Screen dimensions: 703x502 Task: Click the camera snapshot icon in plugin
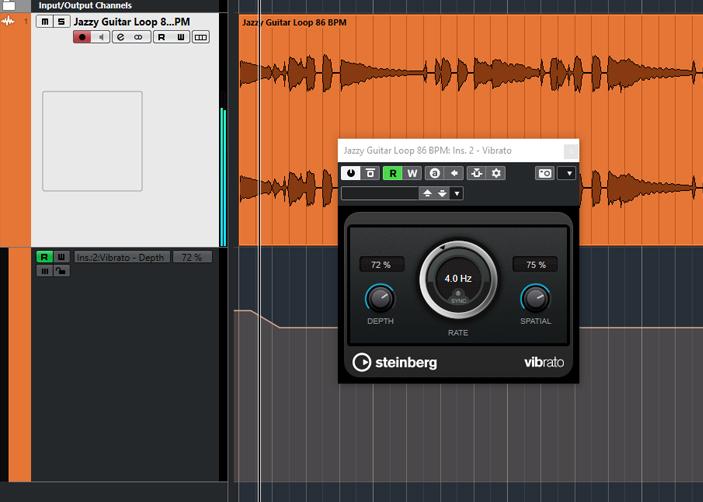click(x=544, y=173)
